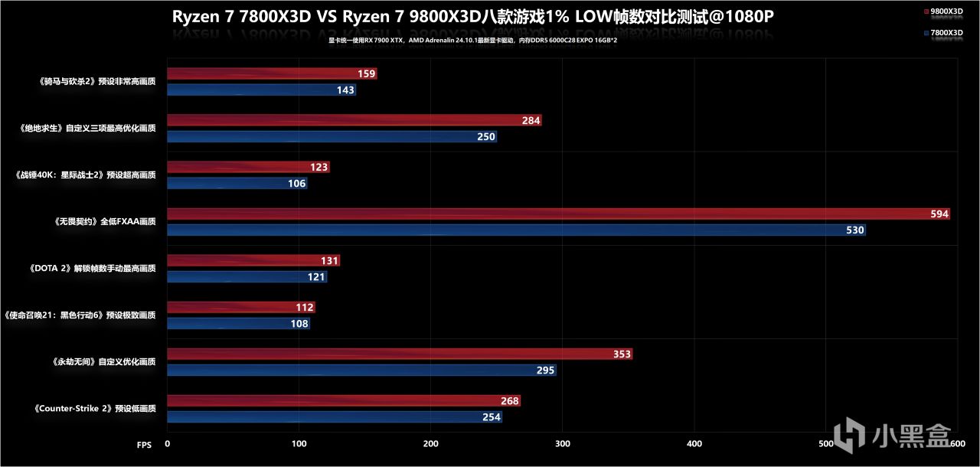
Task: Select the 7800X3D legend label
Action: (946, 32)
